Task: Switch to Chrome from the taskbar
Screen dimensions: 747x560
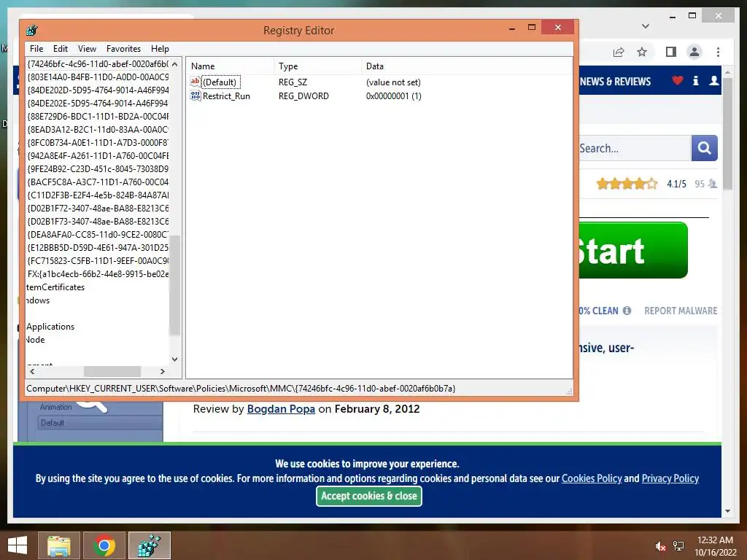Action: [104, 545]
